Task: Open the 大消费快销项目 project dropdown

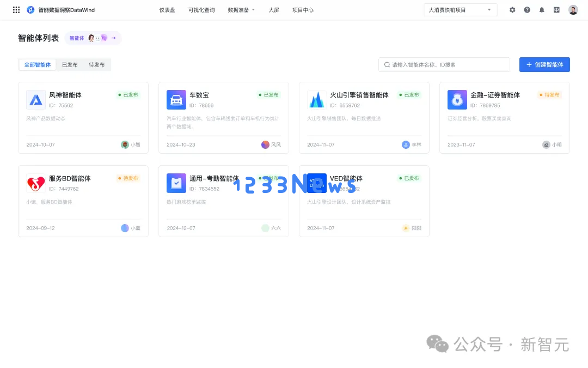Action: 461,10
